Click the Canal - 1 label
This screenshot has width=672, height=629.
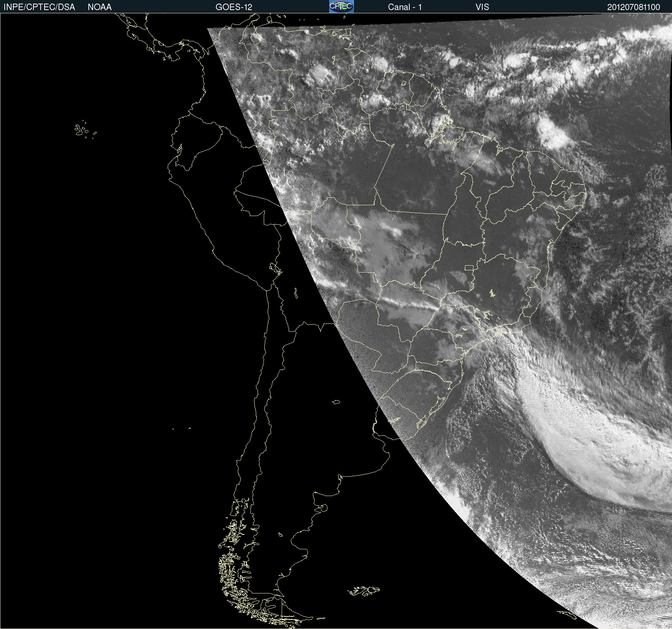click(405, 7)
